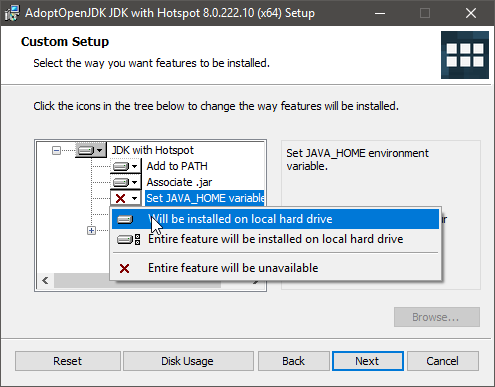The height and width of the screenshot is (387, 495).
Task: Minimize the setup window
Action: click(x=380, y=13)
